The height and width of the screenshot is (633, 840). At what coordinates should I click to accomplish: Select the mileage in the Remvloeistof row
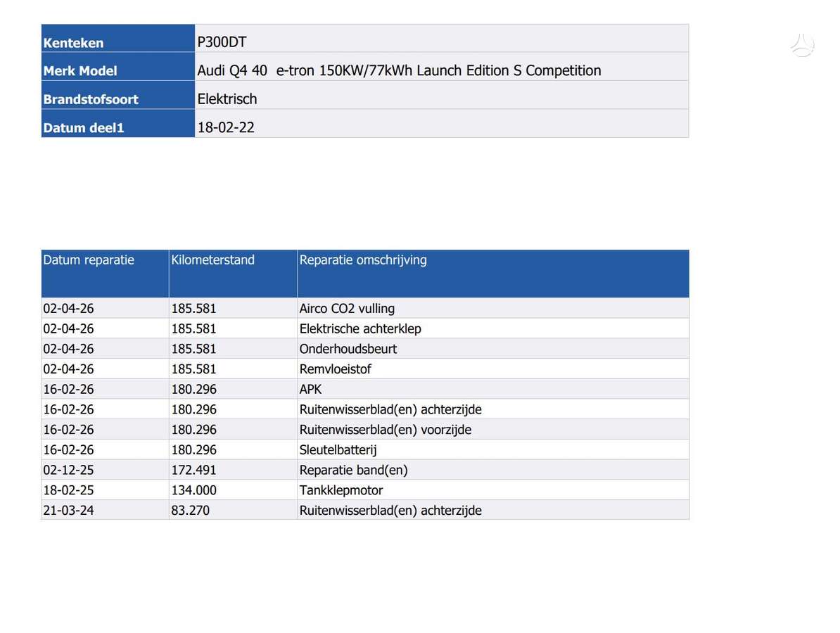click(193, 369)
